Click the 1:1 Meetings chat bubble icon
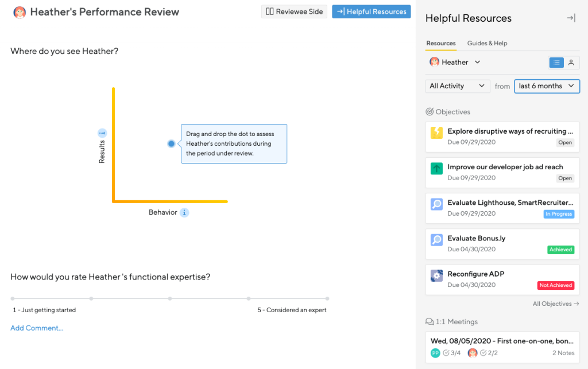Image resolution: width=588 pixels, height=369 pixels. tap(430, 321)
